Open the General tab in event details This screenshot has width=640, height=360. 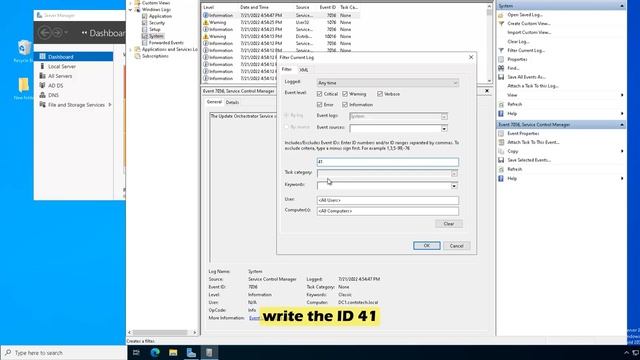(214, 102)
